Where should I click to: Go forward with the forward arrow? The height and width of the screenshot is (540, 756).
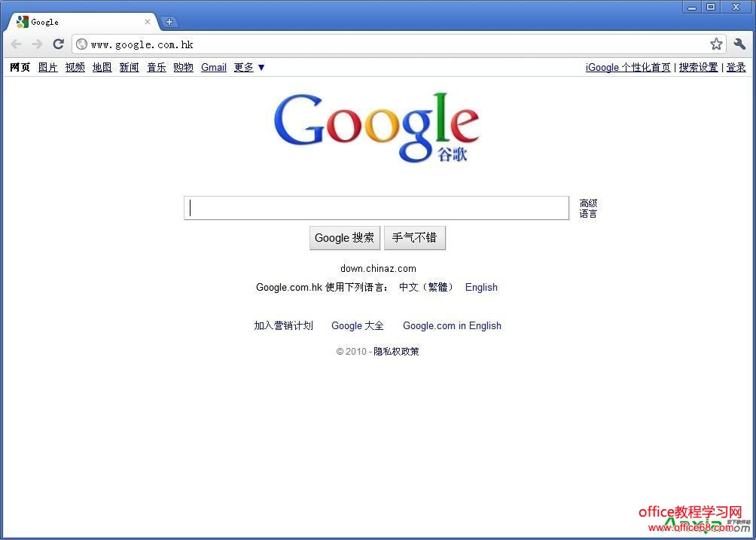pos(37,44)
